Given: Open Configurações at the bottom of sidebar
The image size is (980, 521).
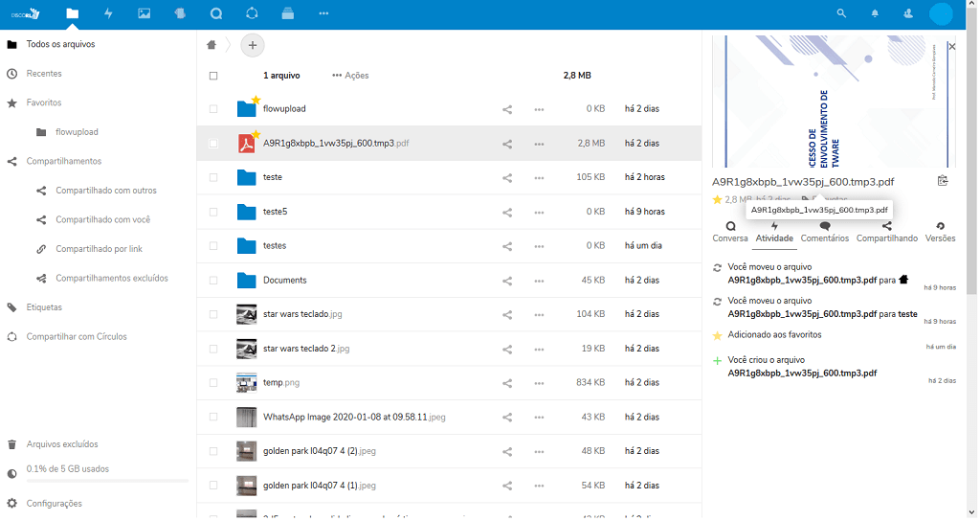Looking at the screenshot, I should click(54, 504).
